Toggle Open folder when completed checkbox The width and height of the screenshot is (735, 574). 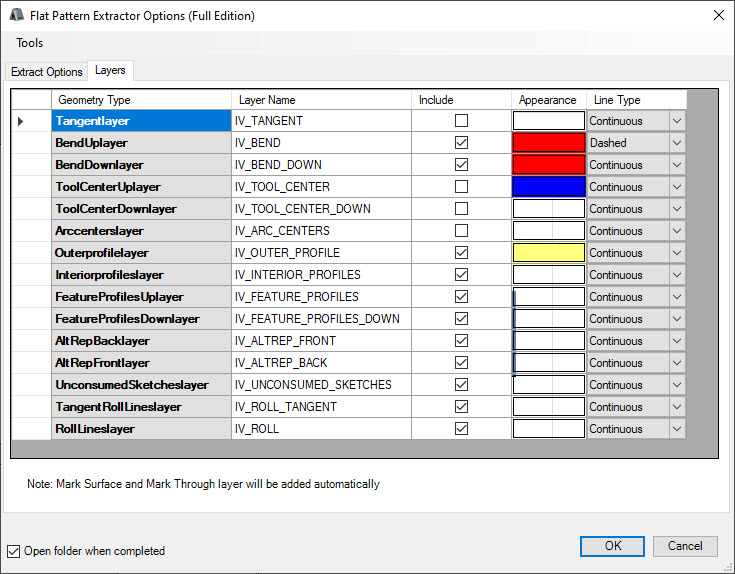[14, 551]
